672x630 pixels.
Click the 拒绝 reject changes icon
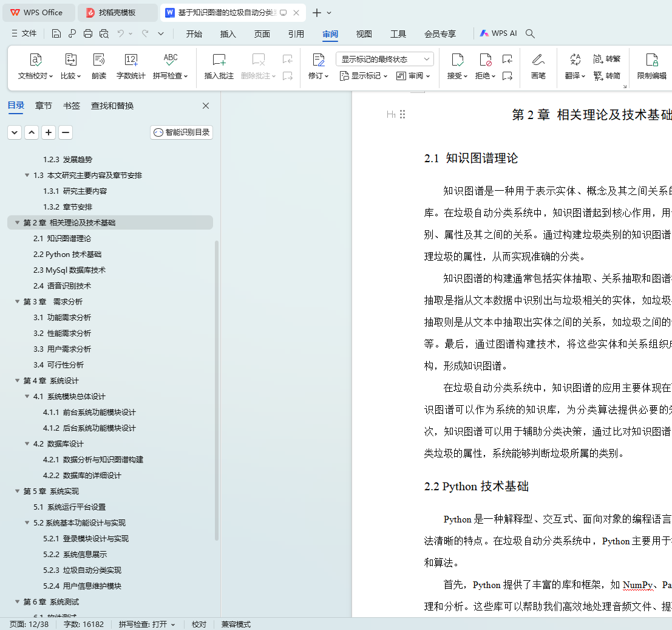point(485,61)
